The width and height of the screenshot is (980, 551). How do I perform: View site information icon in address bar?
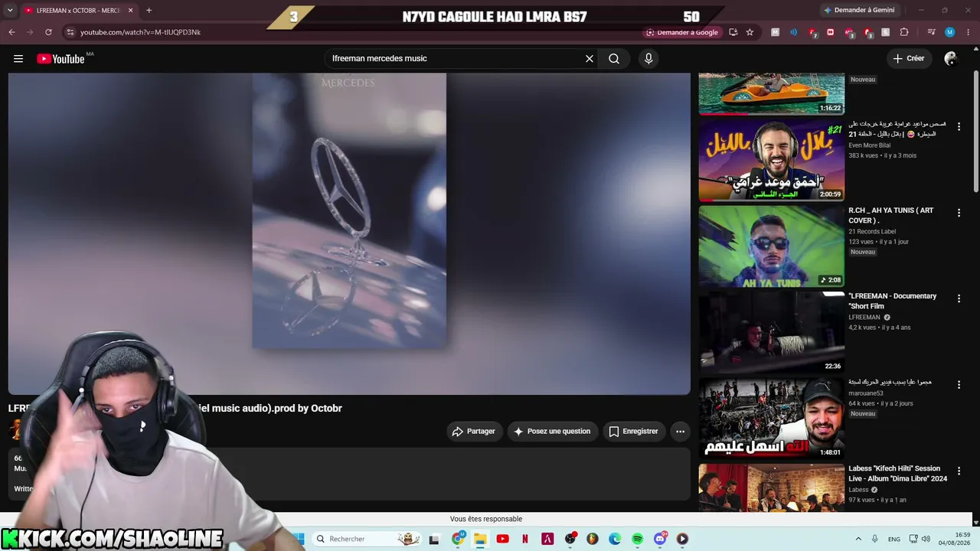[70, 32]
